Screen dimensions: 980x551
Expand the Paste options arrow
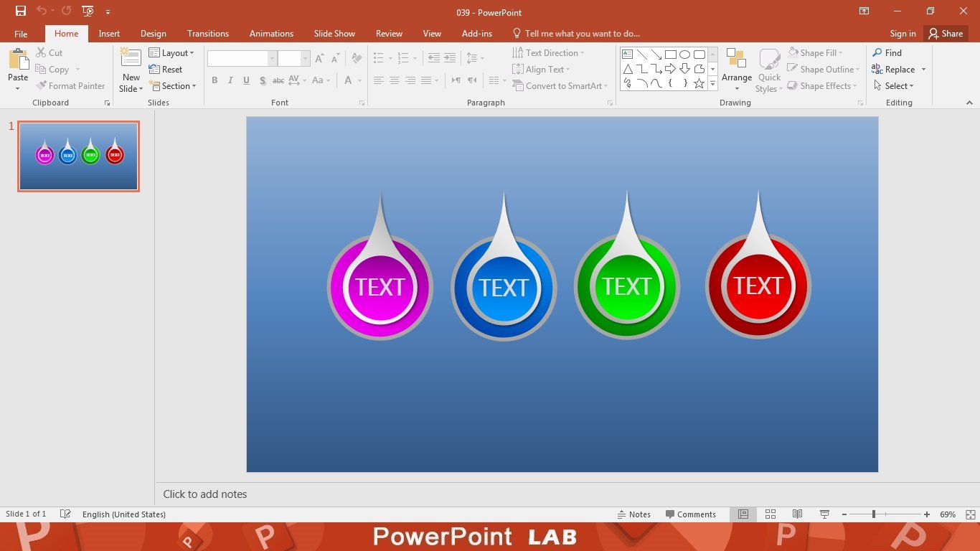click(18, 89)
